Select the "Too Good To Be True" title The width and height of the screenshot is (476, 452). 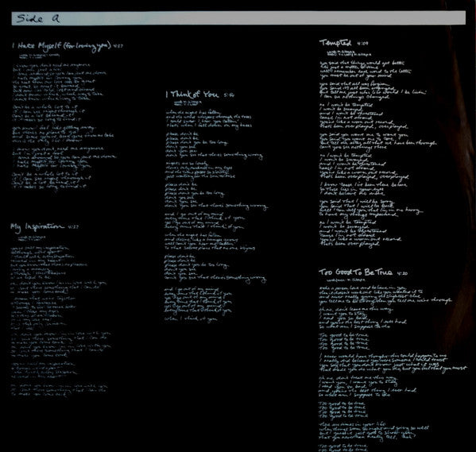pos(355,272)
